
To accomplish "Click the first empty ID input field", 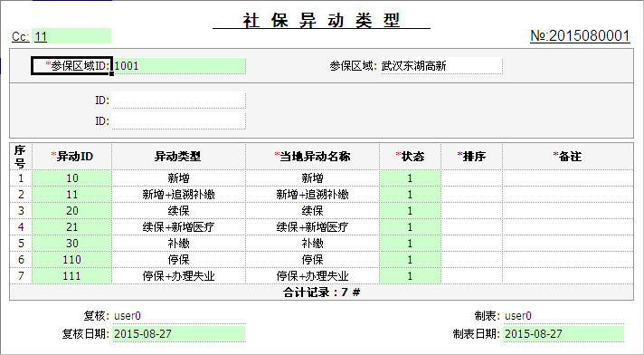I will [179, 100].
